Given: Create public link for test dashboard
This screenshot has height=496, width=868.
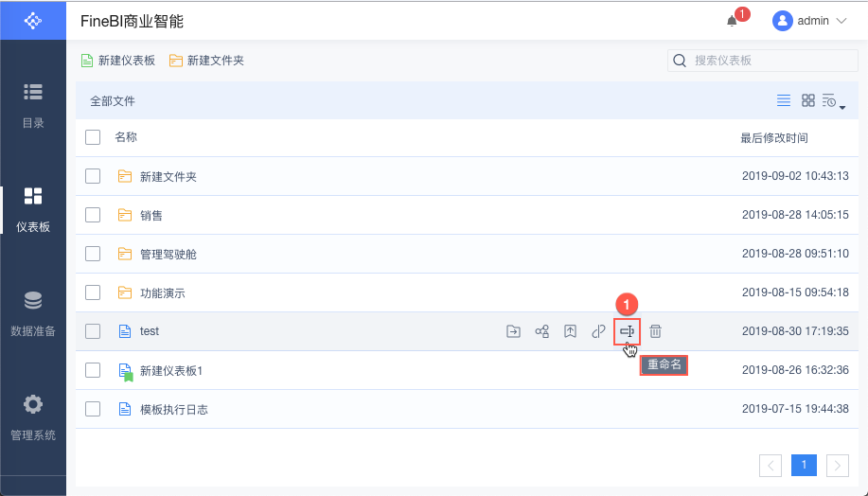Looking at the screenshot, I should [x=598, y=331].
